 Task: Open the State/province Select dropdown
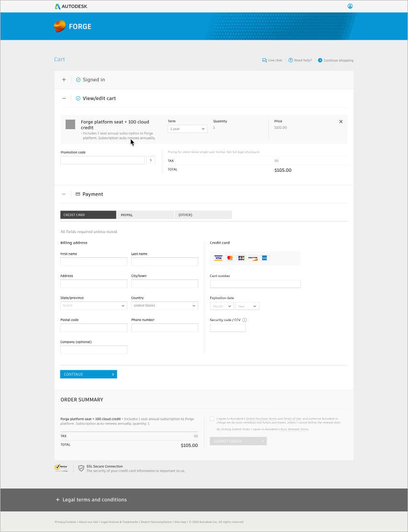[94, 306]
